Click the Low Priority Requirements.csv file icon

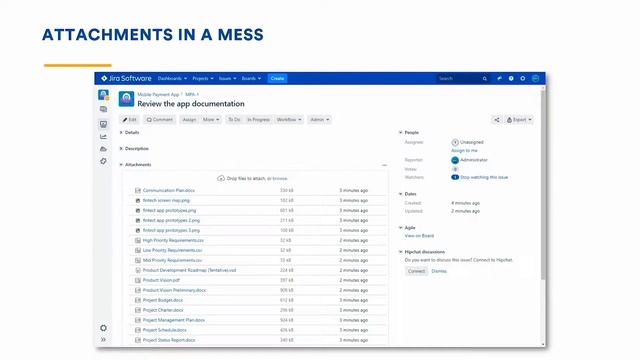click(138, 250)
